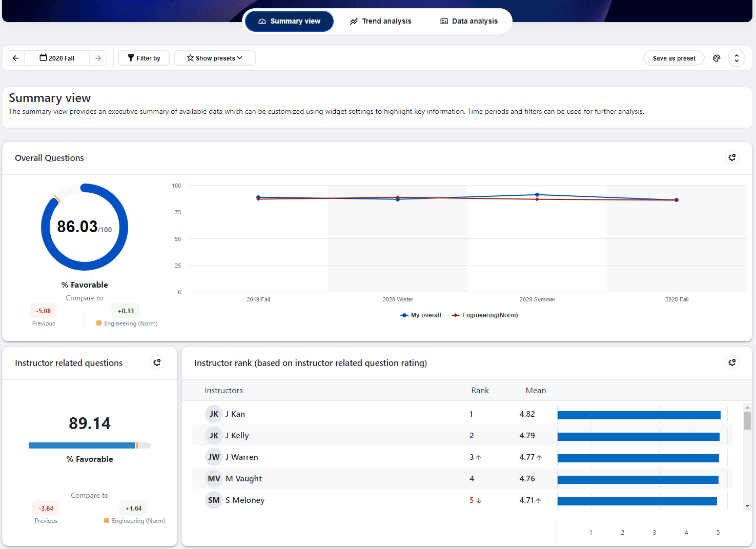
Task: Click the Summary view page heading
Action: [50, 98]
